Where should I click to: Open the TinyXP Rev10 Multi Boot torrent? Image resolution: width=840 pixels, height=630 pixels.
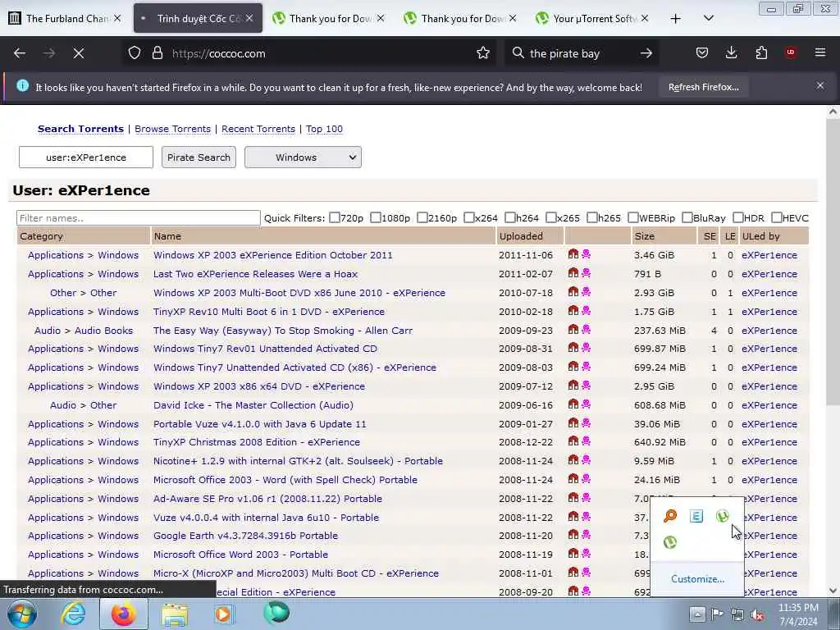(x=269, y=311)
